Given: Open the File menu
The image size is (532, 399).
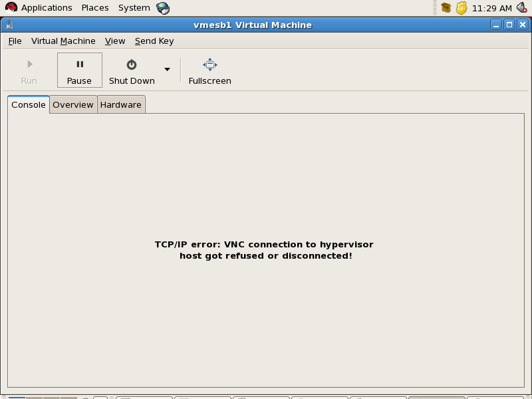Looking at the screenshot, I should 15,41.
